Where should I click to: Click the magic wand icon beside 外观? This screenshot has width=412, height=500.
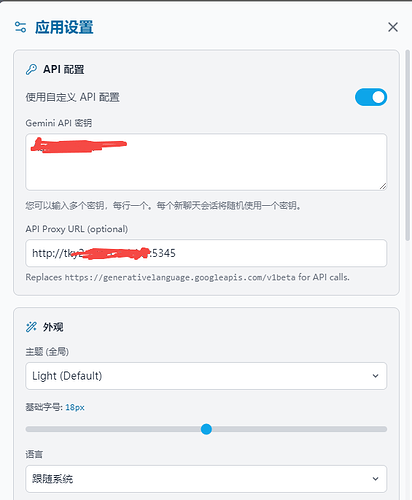click(x=31, y=327)
